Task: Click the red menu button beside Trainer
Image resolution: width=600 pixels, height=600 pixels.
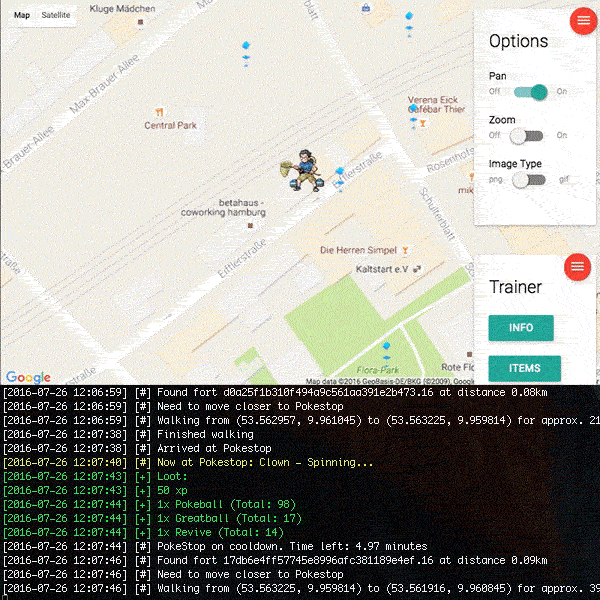Action: (577, 267)
